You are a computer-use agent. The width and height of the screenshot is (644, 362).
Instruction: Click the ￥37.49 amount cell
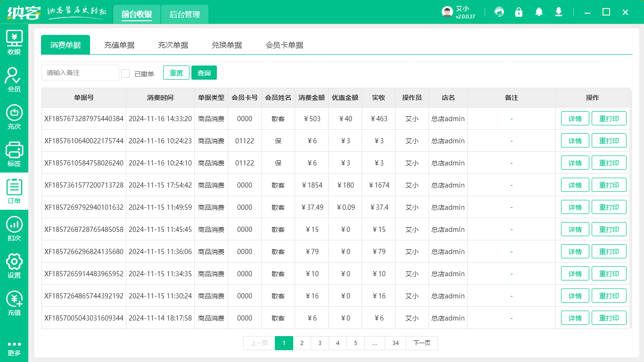tap(312, 207)
